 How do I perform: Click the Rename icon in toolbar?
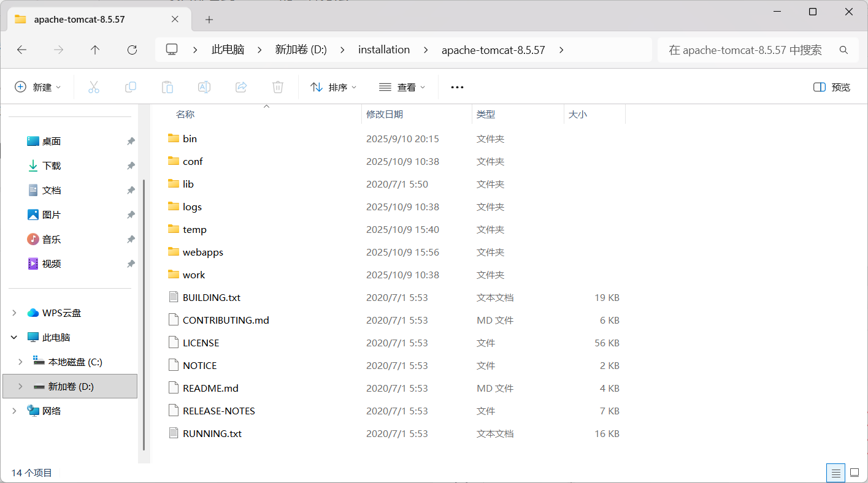pos(204,87)
